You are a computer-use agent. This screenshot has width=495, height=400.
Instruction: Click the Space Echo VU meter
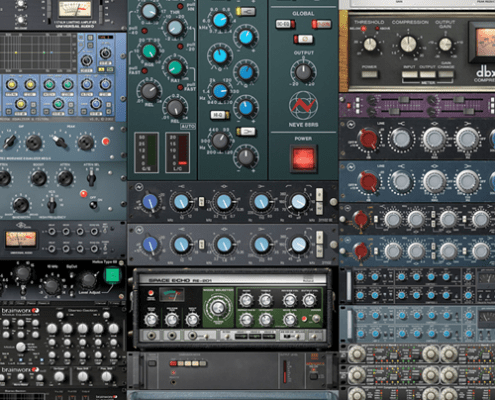171,295
